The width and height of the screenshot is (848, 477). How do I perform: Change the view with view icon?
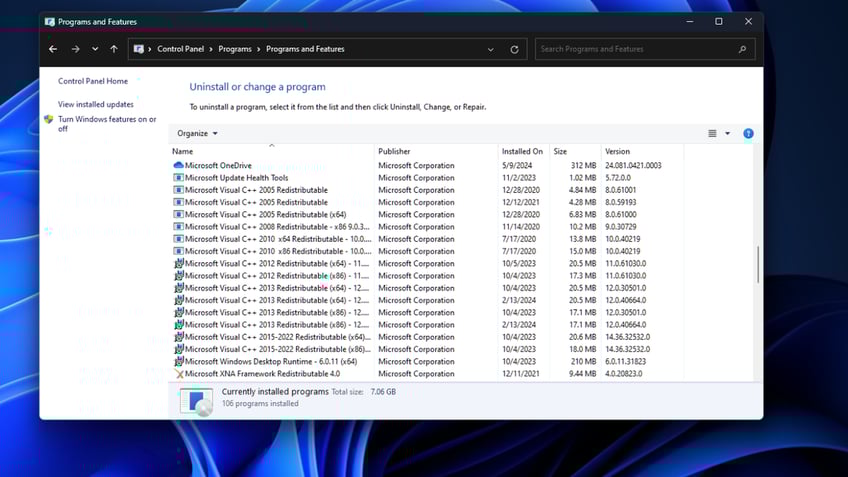point(712,134)
